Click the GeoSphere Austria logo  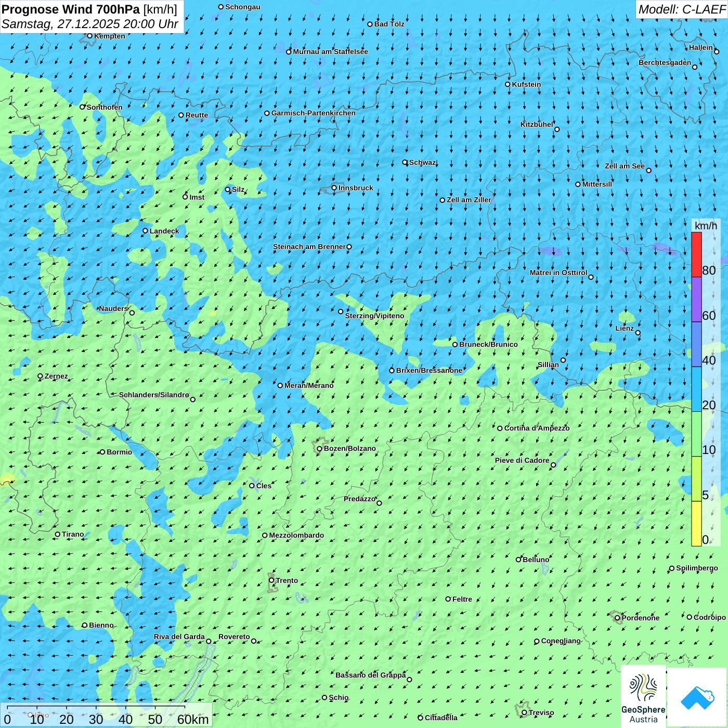pyautogui.click(x=643, y=696)
